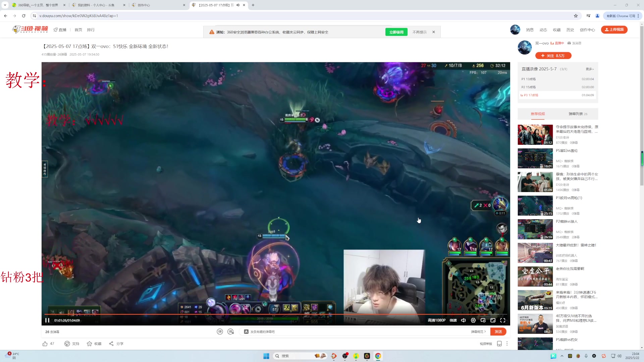Play playlist item P2 15点场

(557, 87)
